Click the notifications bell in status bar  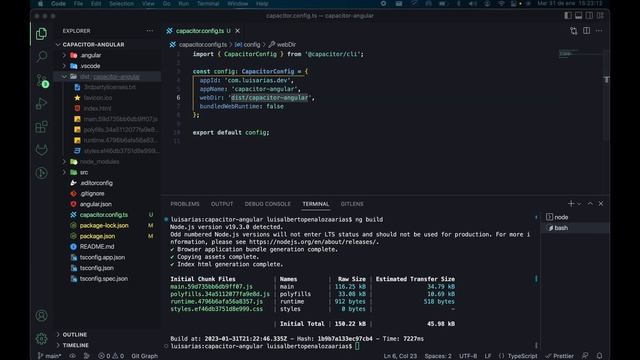599,356
